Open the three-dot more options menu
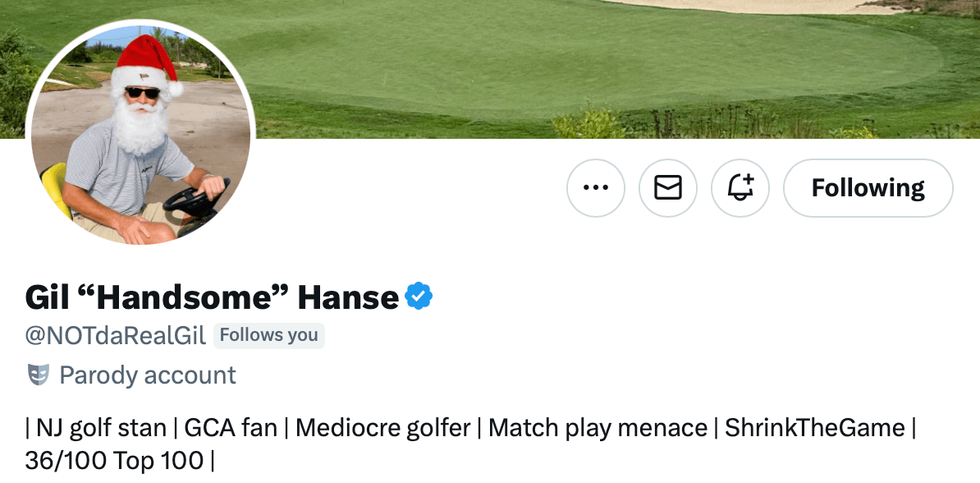Screen dimensions: 980x483 point(596,188)
